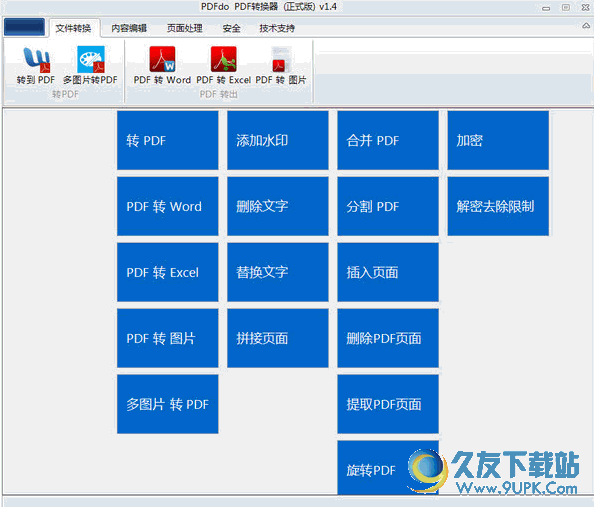Open the PDF 转 图片 tile

coord(167,338)
